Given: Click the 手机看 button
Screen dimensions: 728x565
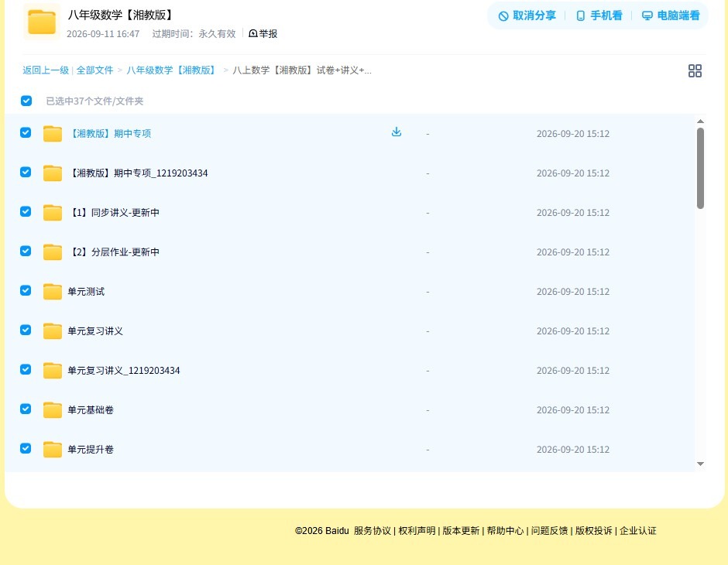Looking at the screenshot, I should (x=599, y=15).
